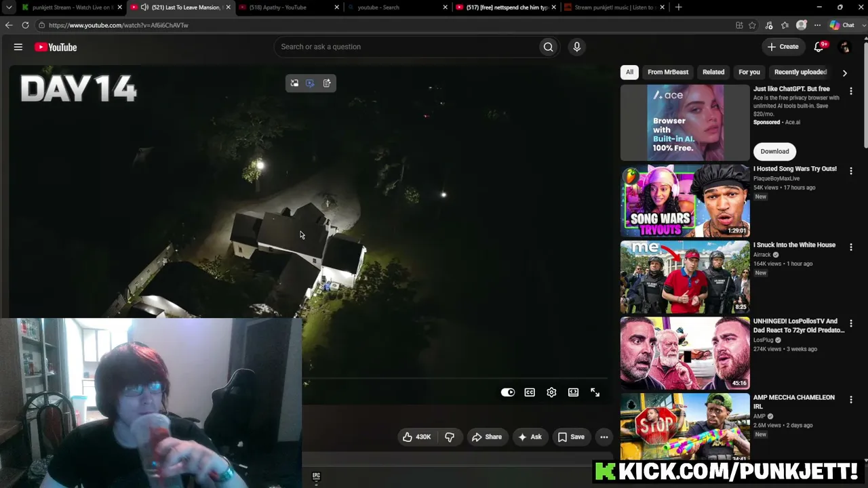
Task: Open the account avatar menu
Action: click(x=845, y=47)
